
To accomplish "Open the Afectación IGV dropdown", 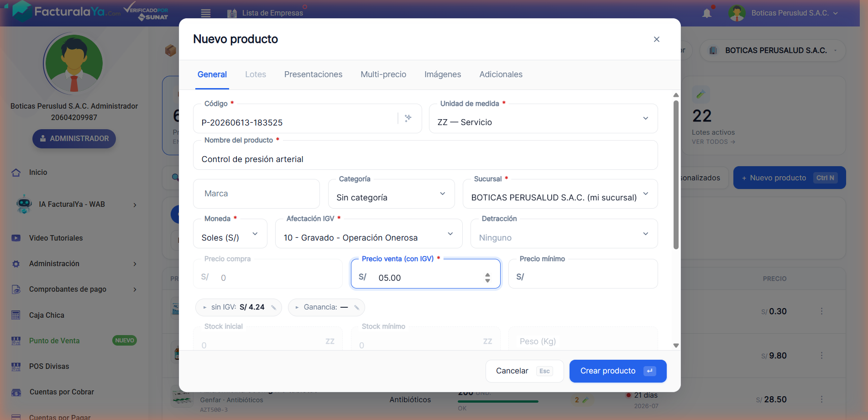I will [x=369, y=234].
